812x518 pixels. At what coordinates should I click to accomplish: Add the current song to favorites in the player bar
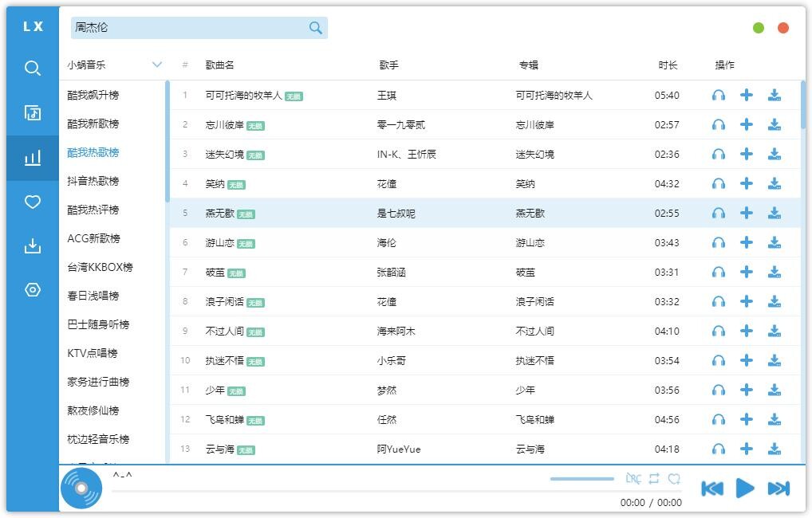pyautogui.click(x=674, y=478)
